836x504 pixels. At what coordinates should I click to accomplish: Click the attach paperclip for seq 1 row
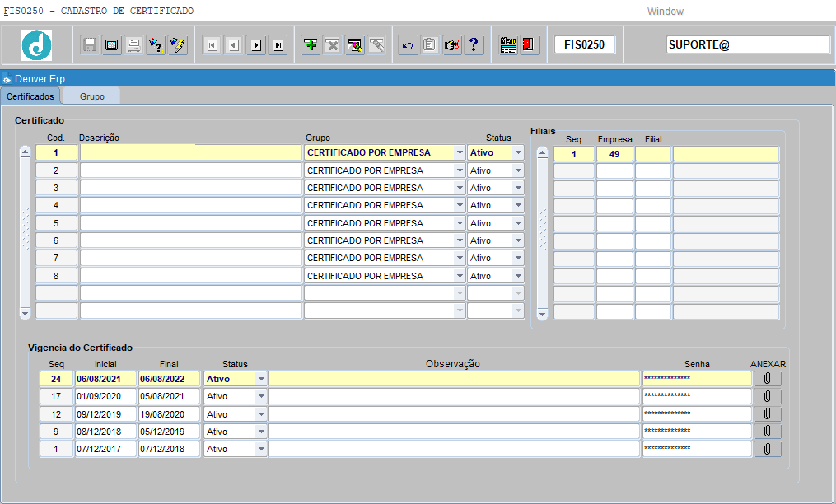click(767, 449)
